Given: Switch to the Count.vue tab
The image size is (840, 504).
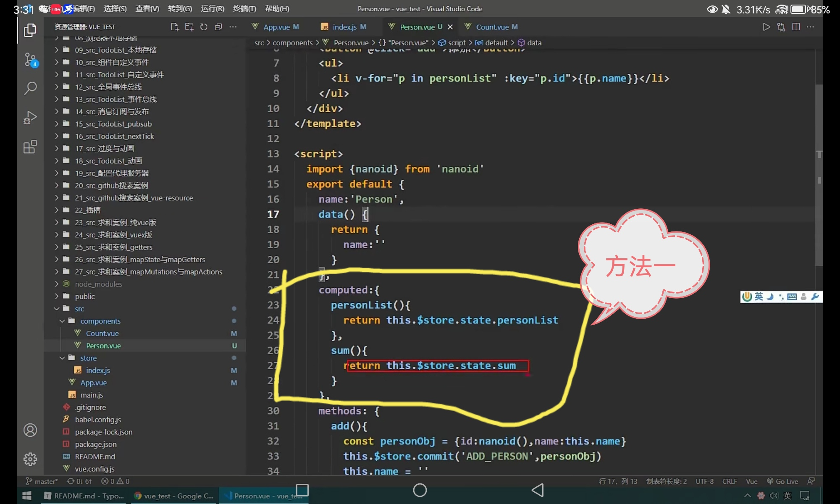Looking at the screenshot, I should [x=492, y=27].
